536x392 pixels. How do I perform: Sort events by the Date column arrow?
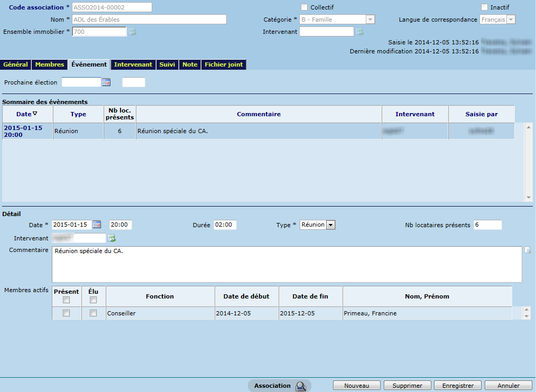coord(35,114)
